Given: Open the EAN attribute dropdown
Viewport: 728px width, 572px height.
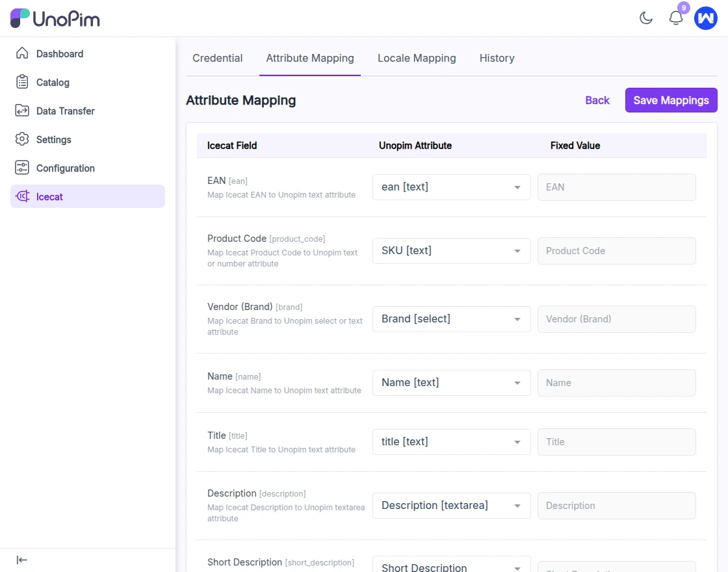Looking at the screenshot, I should (x=451, y=187).
